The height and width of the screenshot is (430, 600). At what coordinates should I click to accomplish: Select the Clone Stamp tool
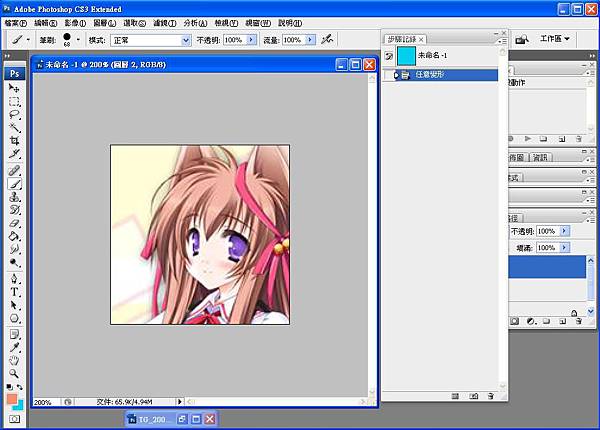14,197
